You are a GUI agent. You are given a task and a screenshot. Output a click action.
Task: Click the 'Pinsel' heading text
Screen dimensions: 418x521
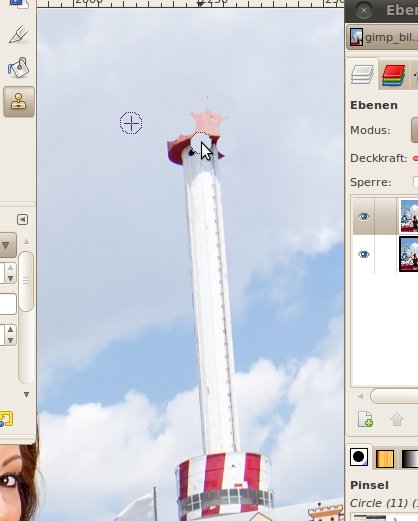point(369,485)
